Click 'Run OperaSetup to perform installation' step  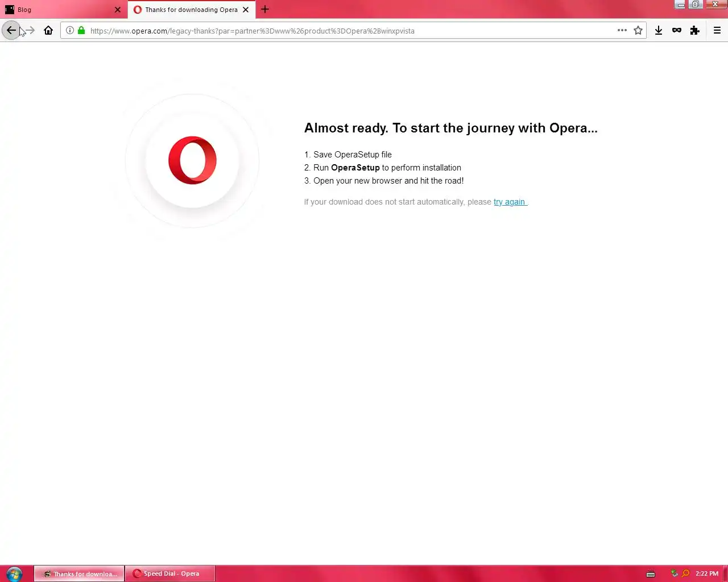[387, 168]
